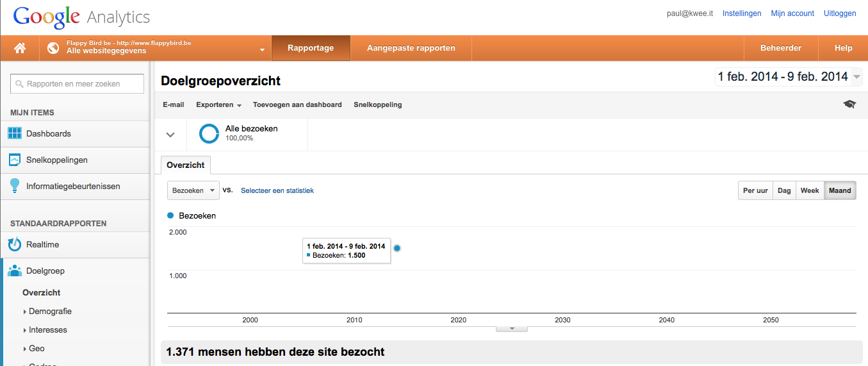This screenshot has height=366, width=868.
Task: Click the Uitloggen link
Action: pos(840,13)
